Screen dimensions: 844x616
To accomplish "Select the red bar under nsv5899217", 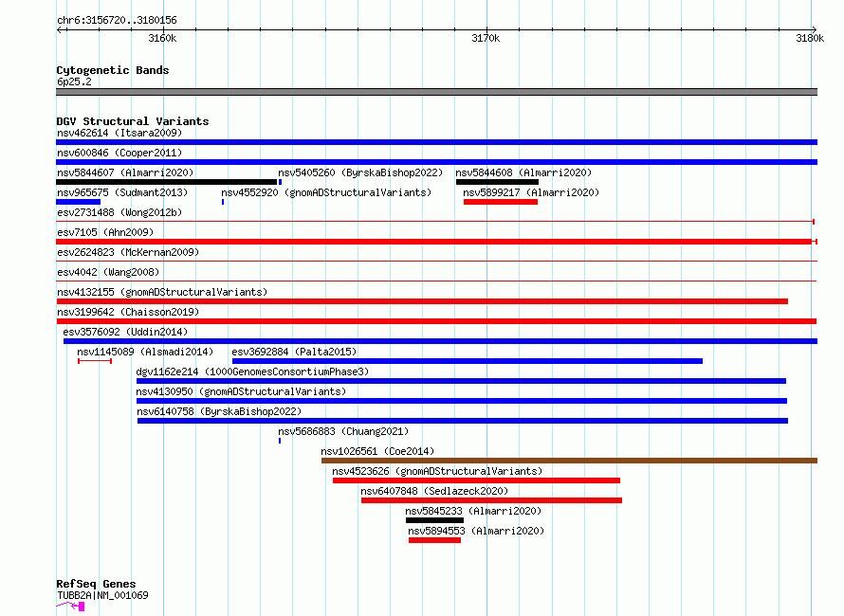I will (x=501, y=202).
